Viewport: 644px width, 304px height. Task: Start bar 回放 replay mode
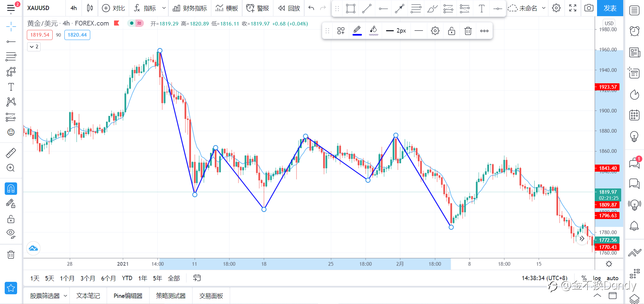point(289,8)
